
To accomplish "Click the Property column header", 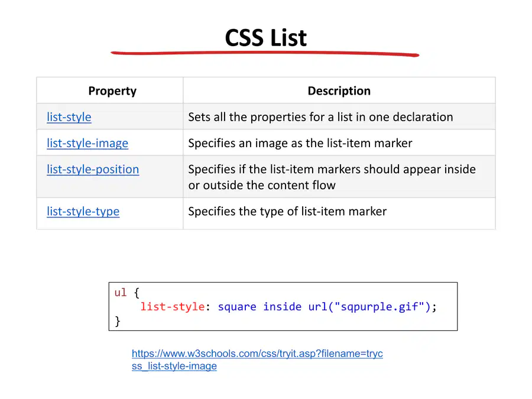I will click(x=112, y=91).
